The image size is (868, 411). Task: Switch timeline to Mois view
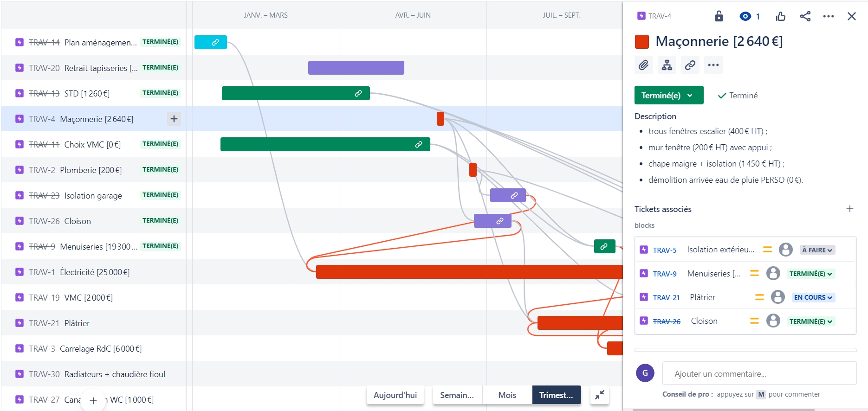coord(507,395)
